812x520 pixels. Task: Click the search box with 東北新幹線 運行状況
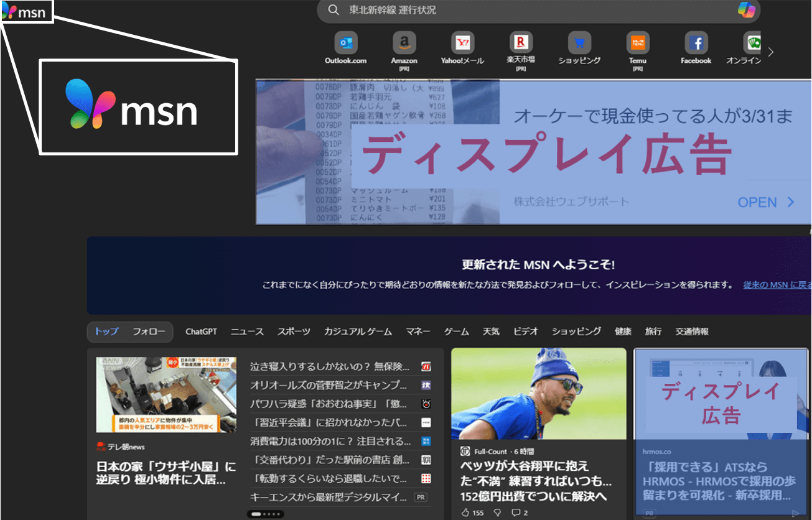[x=538, y=11]
